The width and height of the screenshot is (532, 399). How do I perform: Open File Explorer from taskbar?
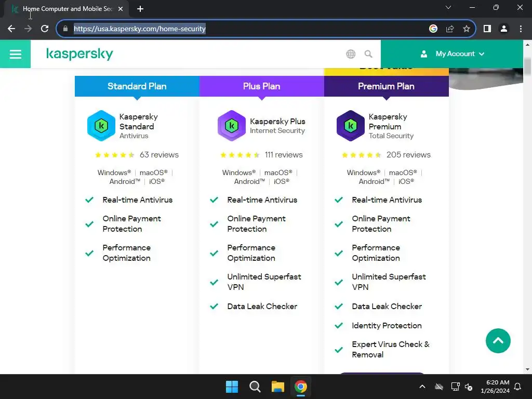277,387
